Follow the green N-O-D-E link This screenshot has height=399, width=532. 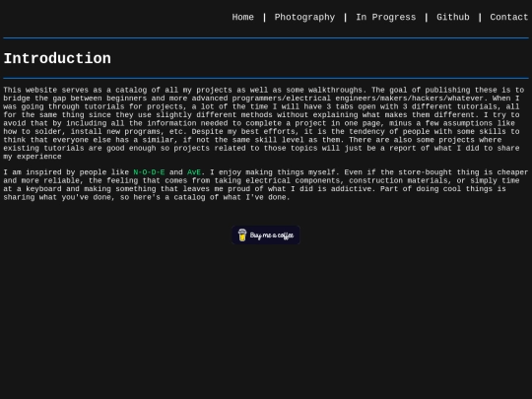point(149,172)
